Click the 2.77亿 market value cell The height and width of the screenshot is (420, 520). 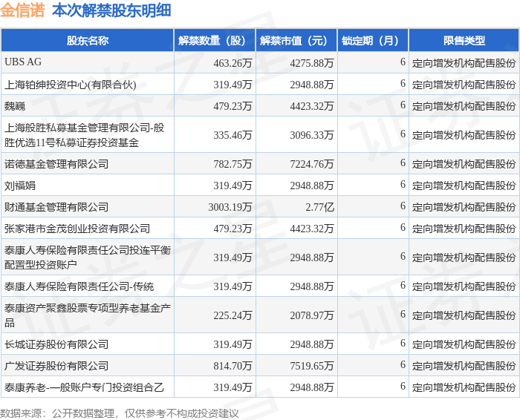pos(320,207)
